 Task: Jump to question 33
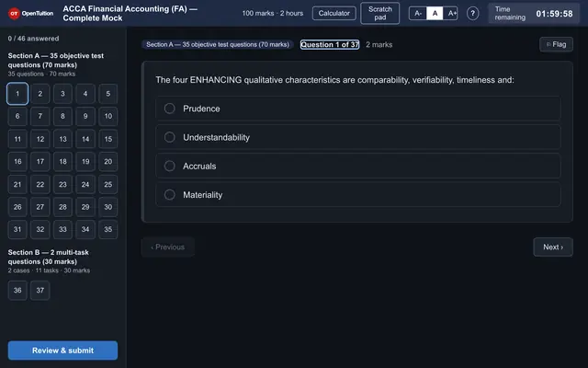pos(62,229)
